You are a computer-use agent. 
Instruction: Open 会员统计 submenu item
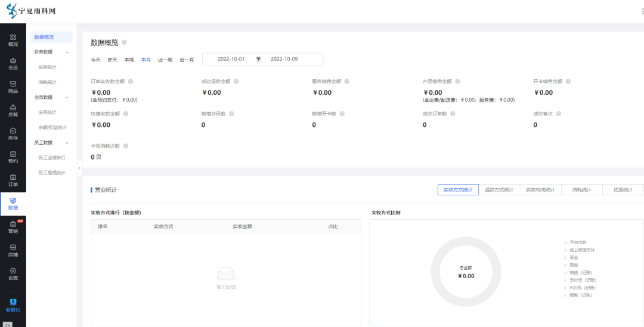pyautogui.click(x=47, y=112)
